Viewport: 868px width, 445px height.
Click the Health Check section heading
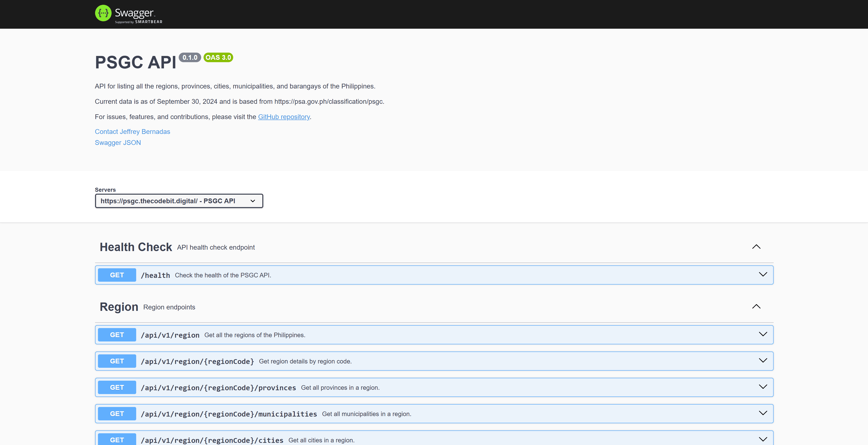(x=135, y=247)
